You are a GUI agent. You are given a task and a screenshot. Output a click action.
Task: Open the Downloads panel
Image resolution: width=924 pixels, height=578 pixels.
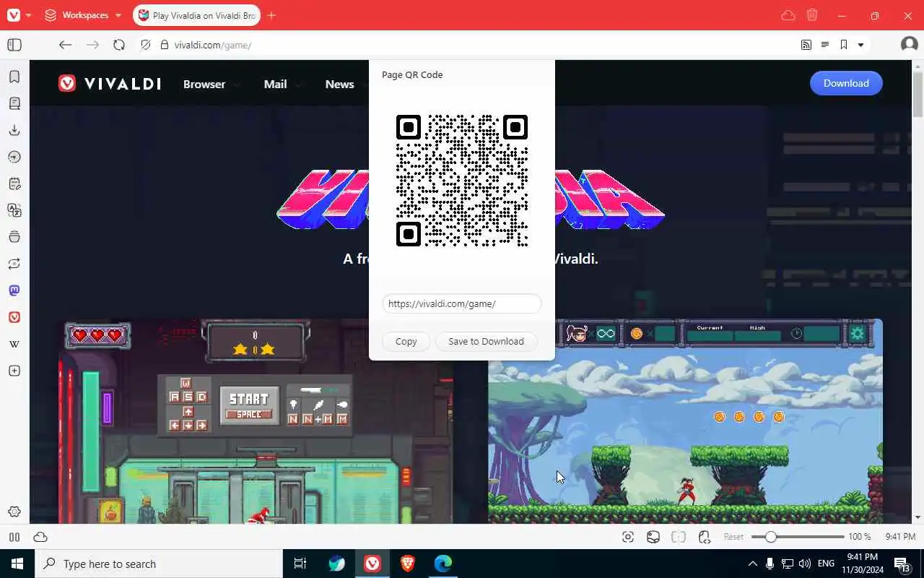tap(14, 130)
